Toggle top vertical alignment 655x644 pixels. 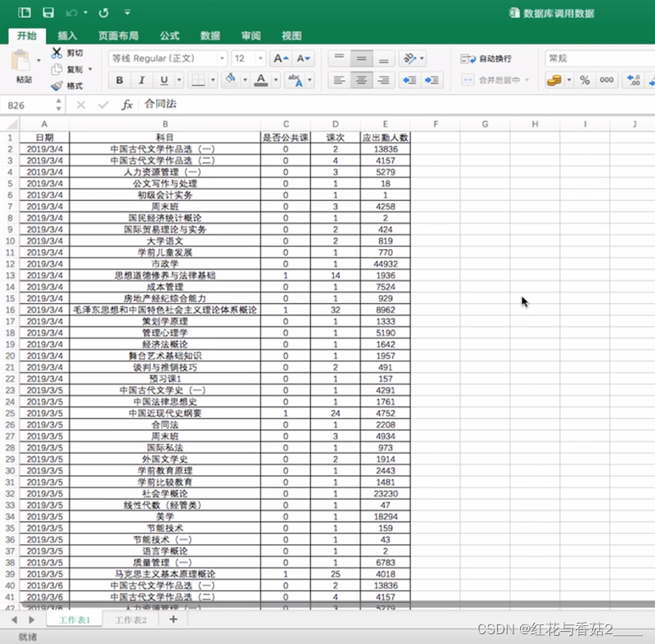(339, 58)
